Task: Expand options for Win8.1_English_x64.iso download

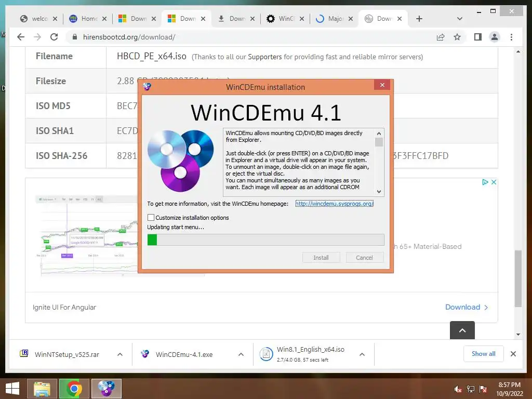Action: tap(362, 354)
